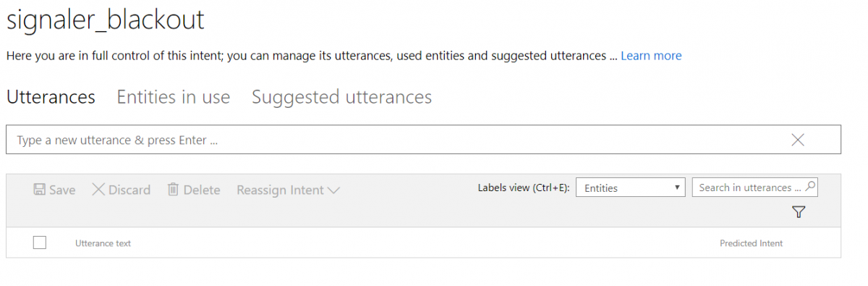Go to the Suggested utterances tab
Screen dimensions: 868x286
tap(341, 97)
